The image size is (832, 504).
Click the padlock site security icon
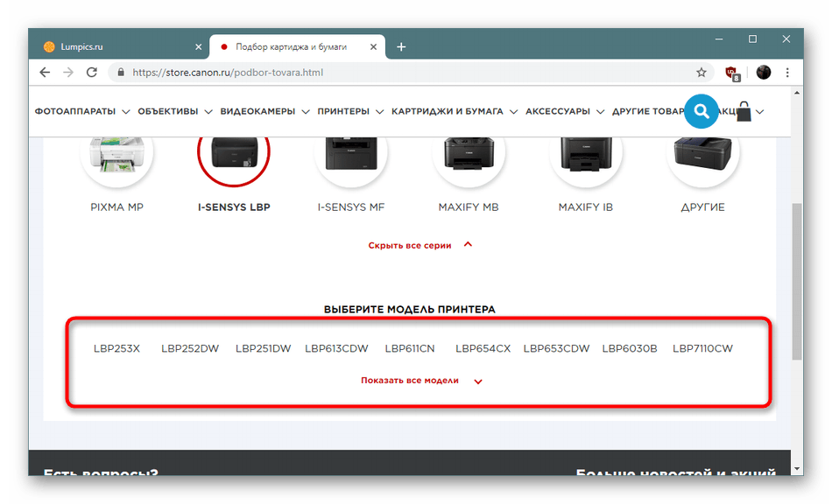pos(121,73)
